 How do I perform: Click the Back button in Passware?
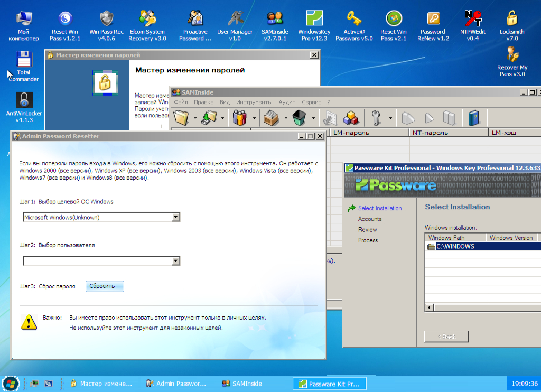click(x=446, y=337)
